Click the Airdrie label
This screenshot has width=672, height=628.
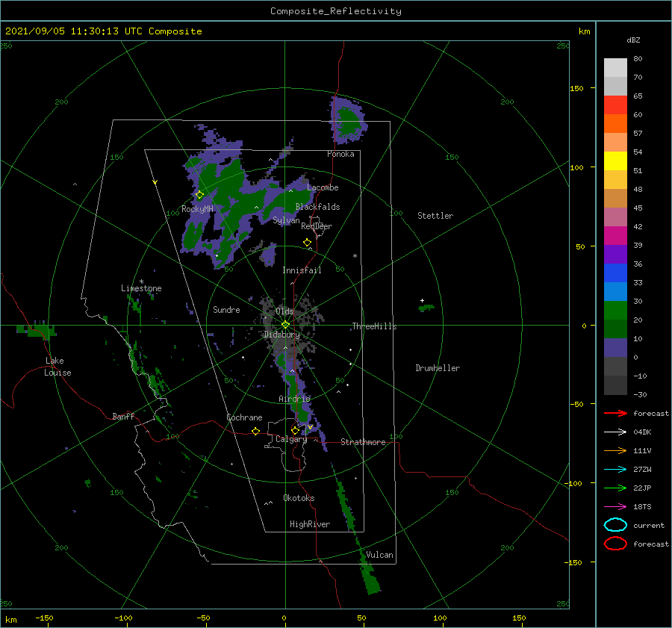click(x=294, y=399)
